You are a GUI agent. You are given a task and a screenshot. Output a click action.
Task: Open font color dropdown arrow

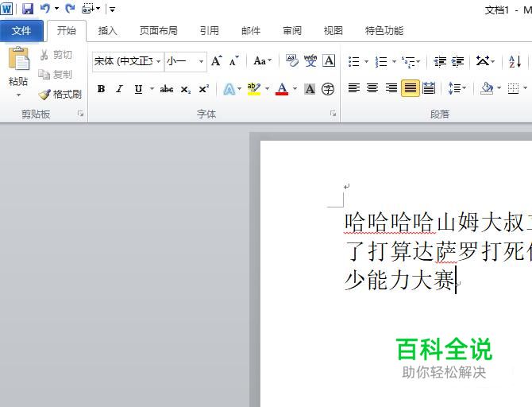pos(295,89)
